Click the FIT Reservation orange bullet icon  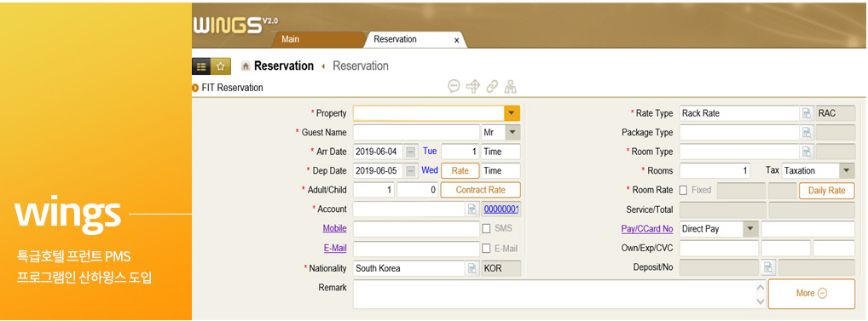pos(195,88)
